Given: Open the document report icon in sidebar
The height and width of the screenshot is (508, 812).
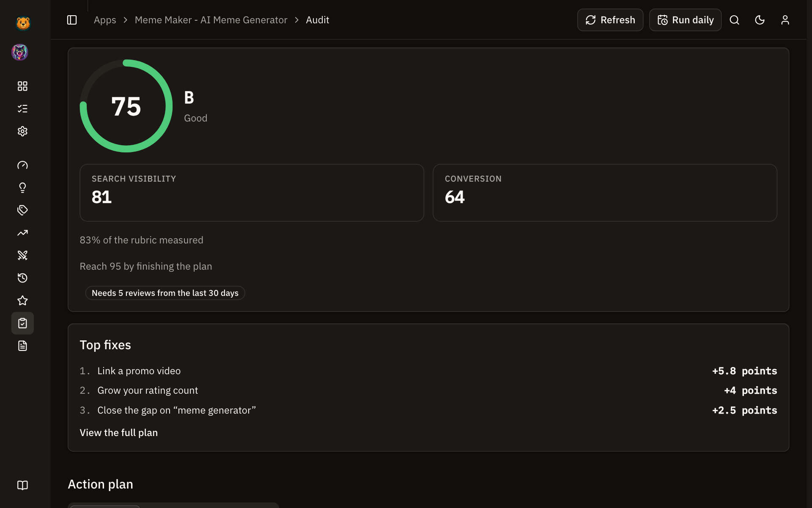Looking at the screenshot, I should point(22,346).
